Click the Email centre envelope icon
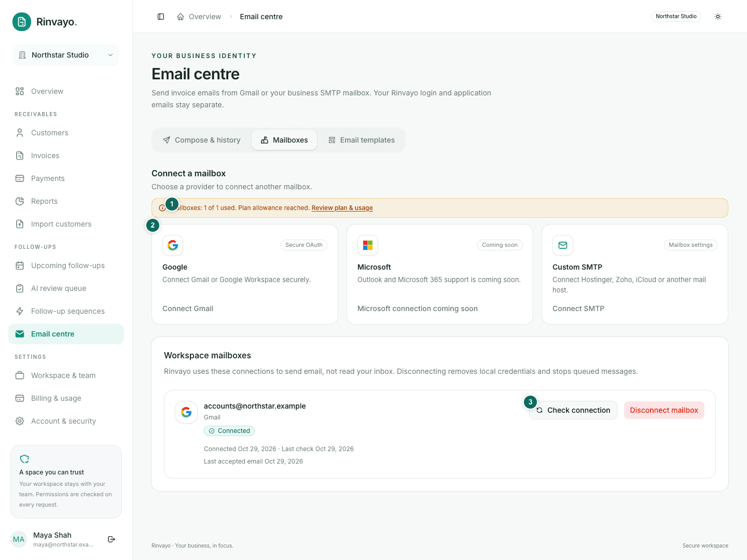Viewport: 747px width, 560px height. point(20,334)
